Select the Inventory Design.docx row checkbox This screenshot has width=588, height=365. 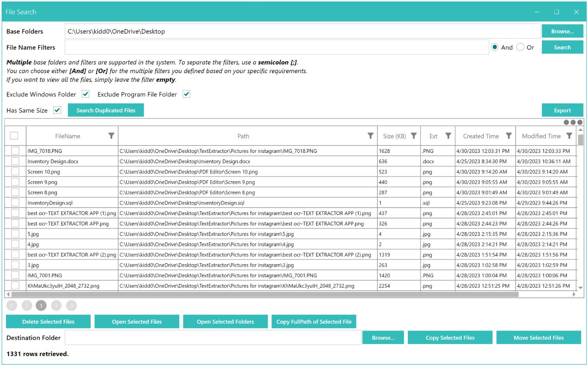pyautogui.click(x=15, y=161)
